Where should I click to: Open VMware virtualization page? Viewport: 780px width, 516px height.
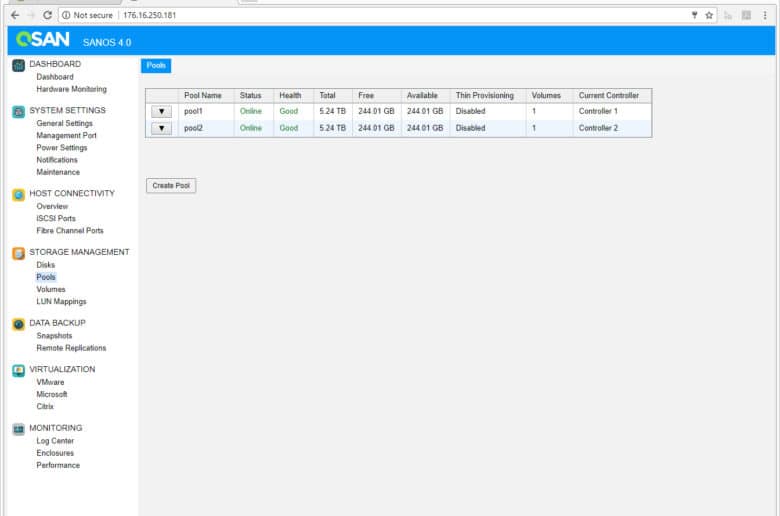(x=50, y=382)
